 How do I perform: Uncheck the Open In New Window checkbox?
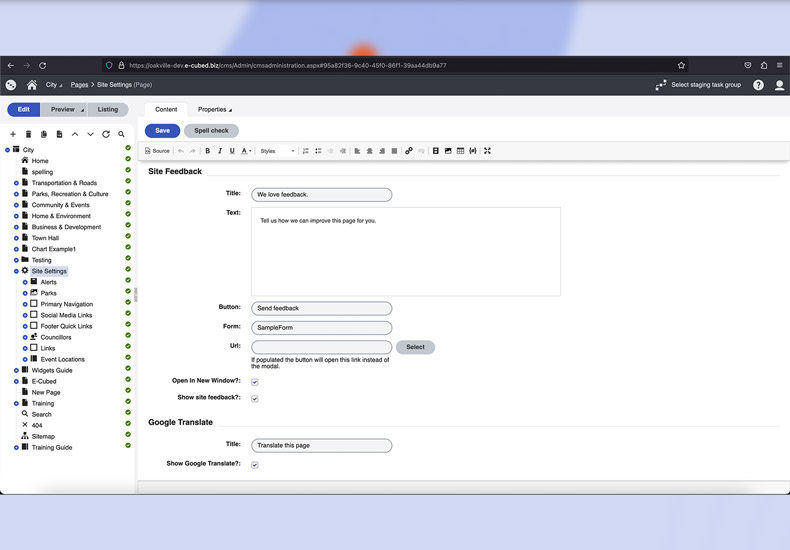[255, 382]
